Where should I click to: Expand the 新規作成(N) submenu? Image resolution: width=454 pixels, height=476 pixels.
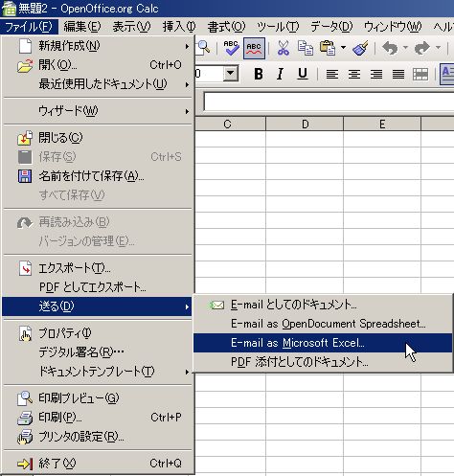[97, 46]
